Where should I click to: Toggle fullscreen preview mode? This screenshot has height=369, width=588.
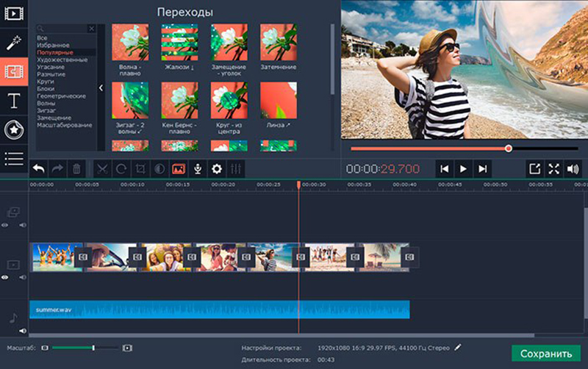point(554,169)
